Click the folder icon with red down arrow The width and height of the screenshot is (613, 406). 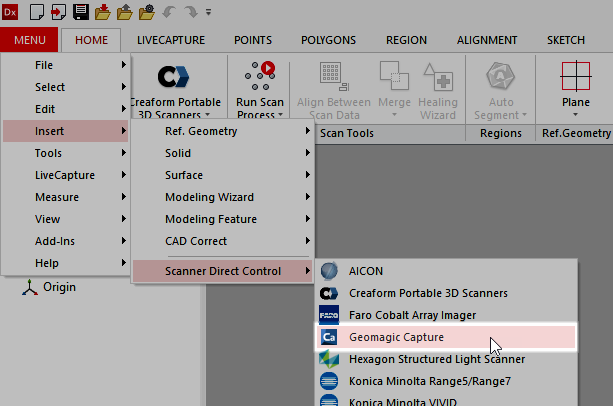pos(103,12)
